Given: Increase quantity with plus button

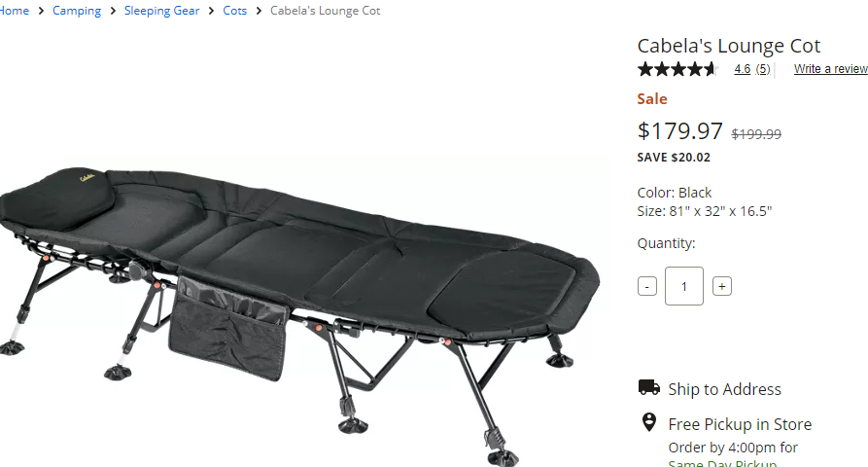Looking at the screenshot, I should pos(722,286).
